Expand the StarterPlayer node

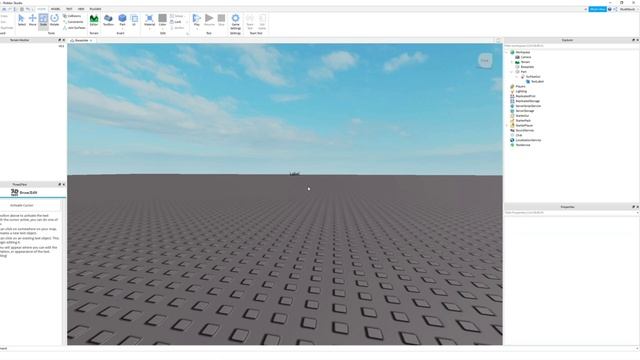point(507,126)
